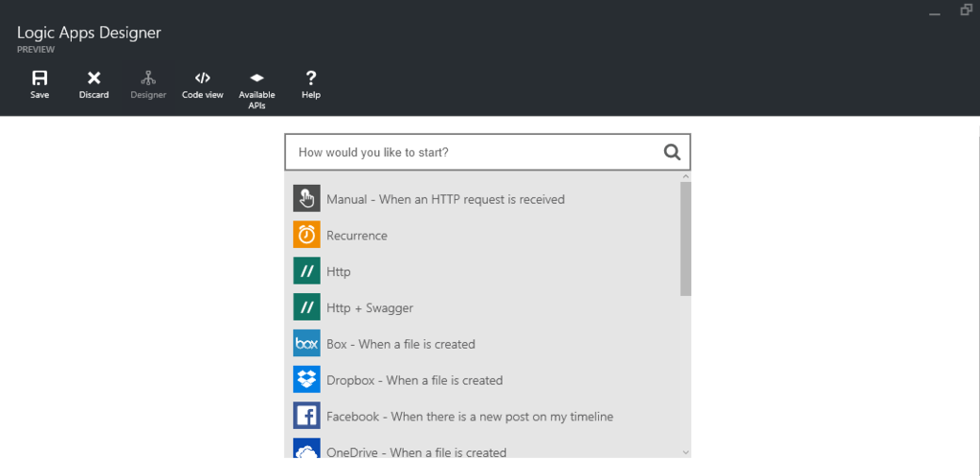
Task: Select the orange Recurrence clock icon
Action: [x=306, y=236]
